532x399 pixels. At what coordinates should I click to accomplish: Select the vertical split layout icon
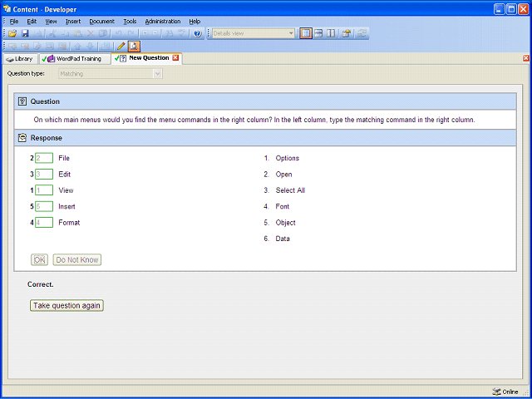(x=331, y=33)
